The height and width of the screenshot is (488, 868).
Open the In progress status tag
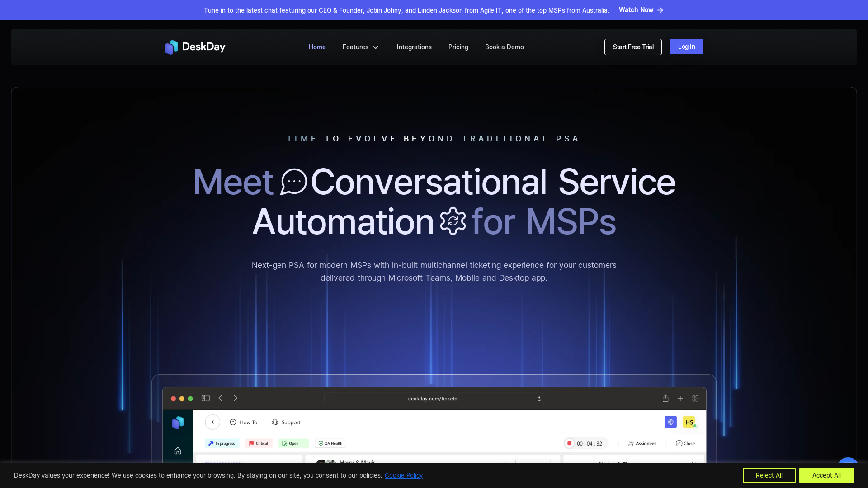pos(222,443)
